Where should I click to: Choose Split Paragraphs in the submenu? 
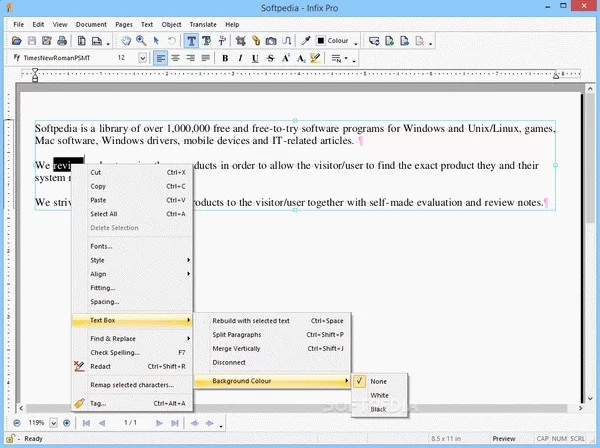(x=272, y=335)
